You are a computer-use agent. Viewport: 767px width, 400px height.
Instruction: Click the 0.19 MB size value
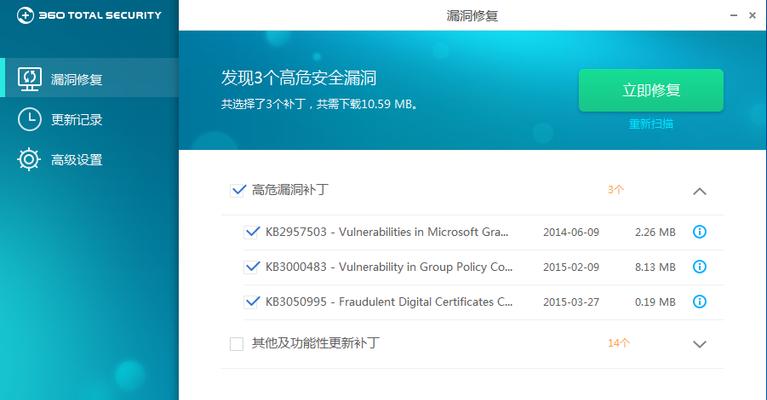click(x=655, y=302)
